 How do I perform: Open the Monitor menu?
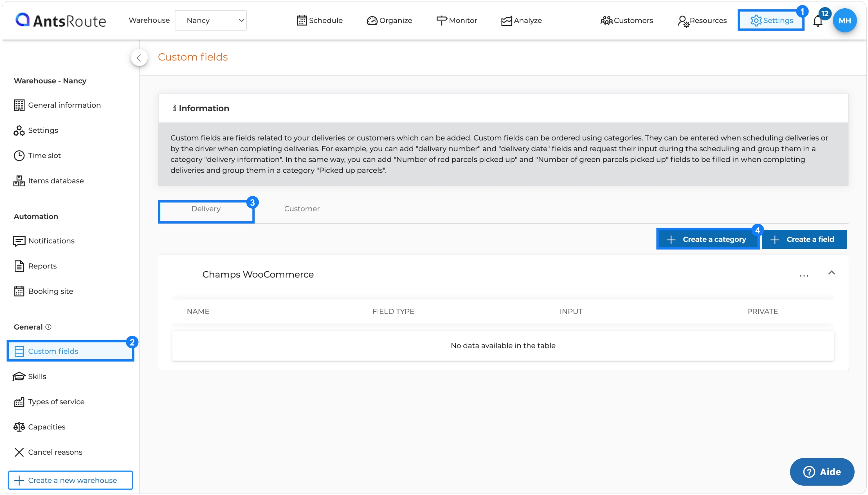457,21
